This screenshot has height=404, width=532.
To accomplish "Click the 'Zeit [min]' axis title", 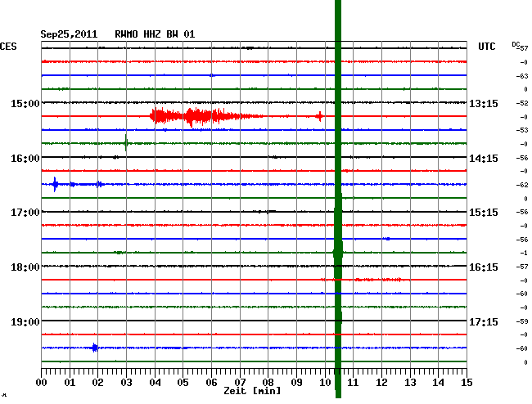I will tap(252, 391).
